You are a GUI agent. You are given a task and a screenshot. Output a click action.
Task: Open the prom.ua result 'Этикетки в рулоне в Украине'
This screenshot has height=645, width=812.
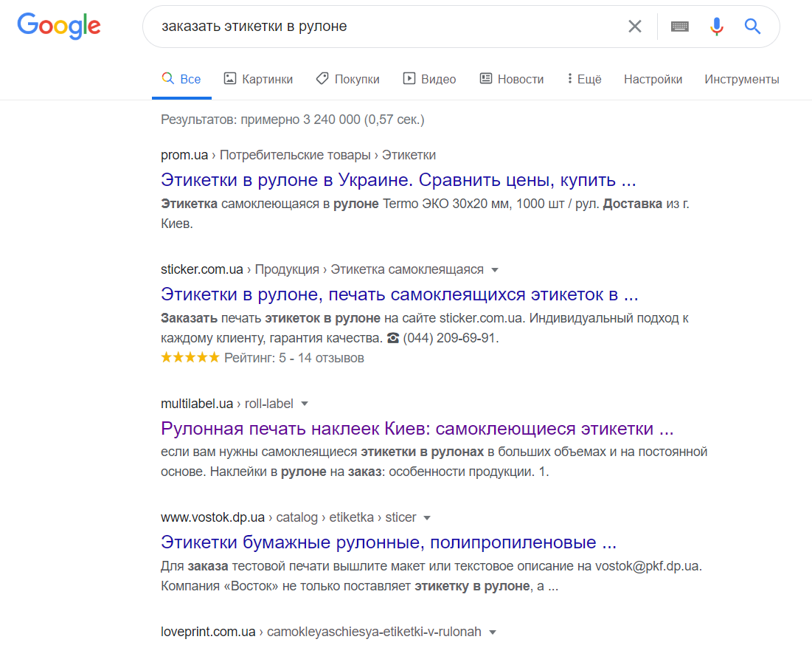398,180
